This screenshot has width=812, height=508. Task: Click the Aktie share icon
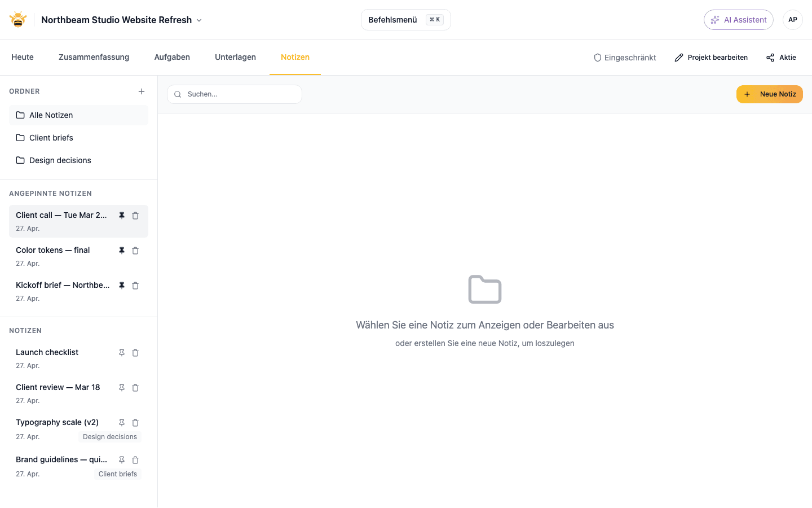point(769,57)
